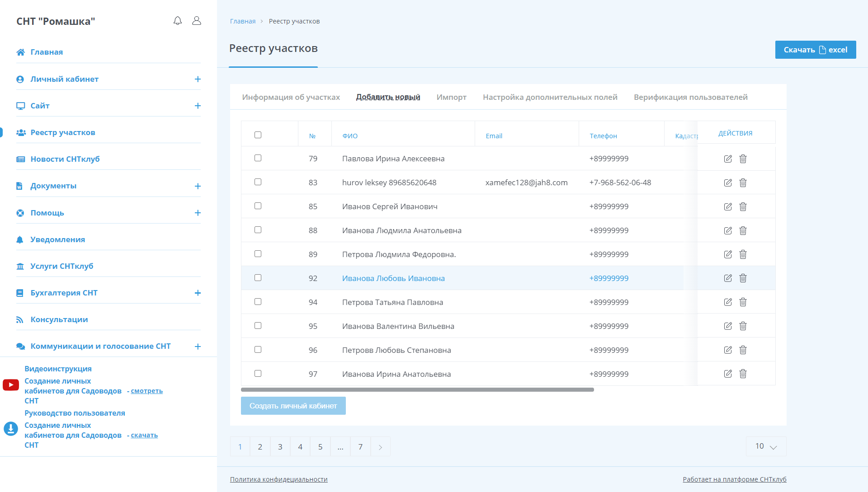Open the Верификация пользователей tab

(x=690, y=97)
